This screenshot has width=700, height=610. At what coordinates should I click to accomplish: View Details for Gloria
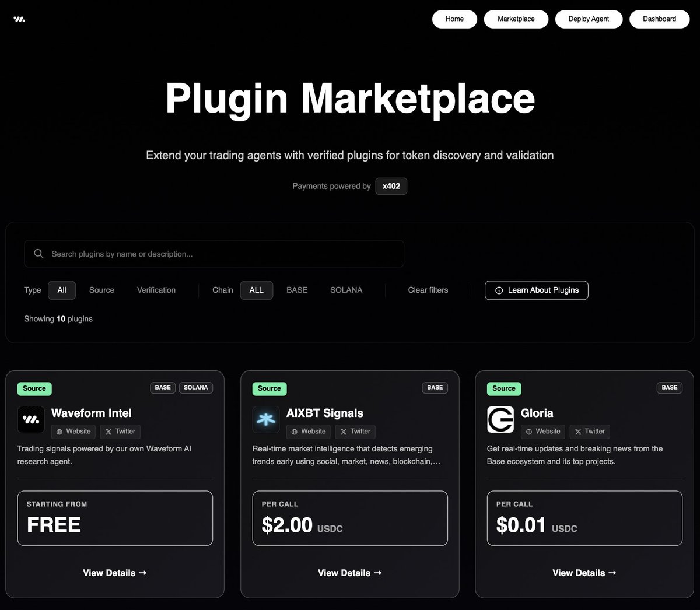[x=584, y=573]
